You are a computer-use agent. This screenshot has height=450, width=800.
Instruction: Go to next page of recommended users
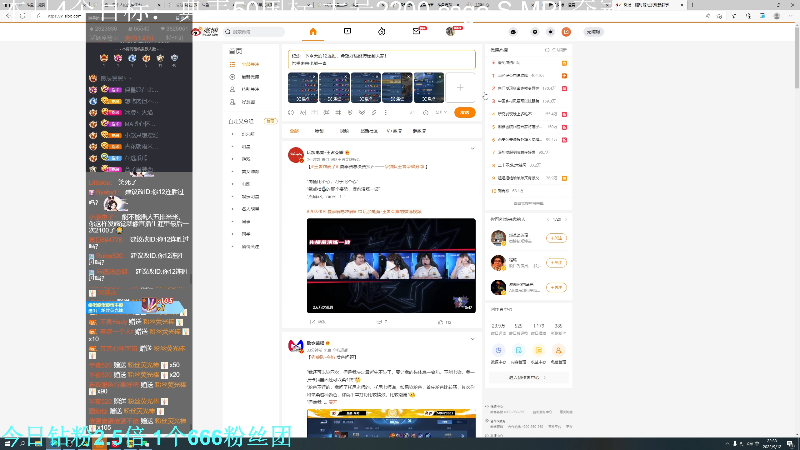click(x=565, y=219)
